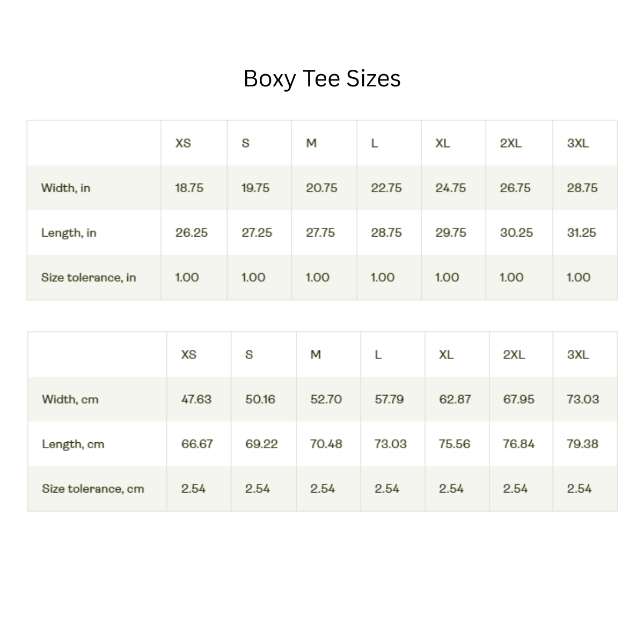The image size is (644, 644).
Task: Click the 30.25 length cell
Action: pos(516,233)
